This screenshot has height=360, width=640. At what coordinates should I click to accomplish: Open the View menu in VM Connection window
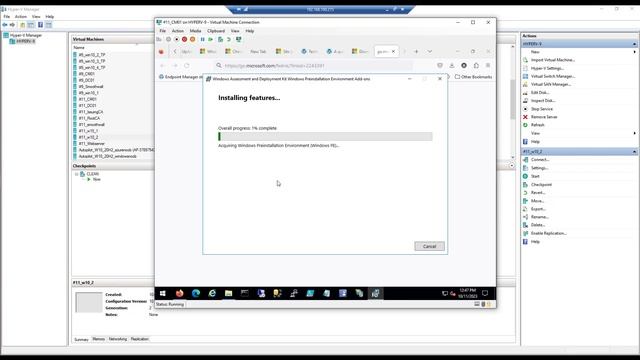pos(235,31)
